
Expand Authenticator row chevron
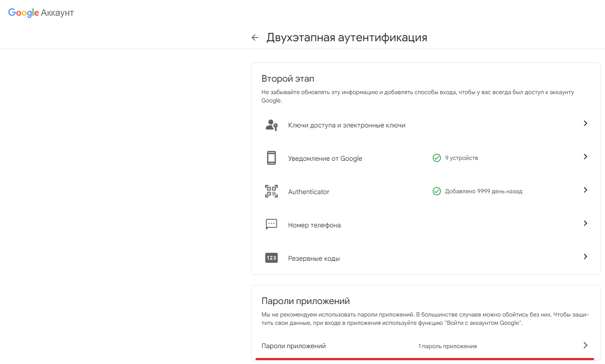tap(585, 190)
